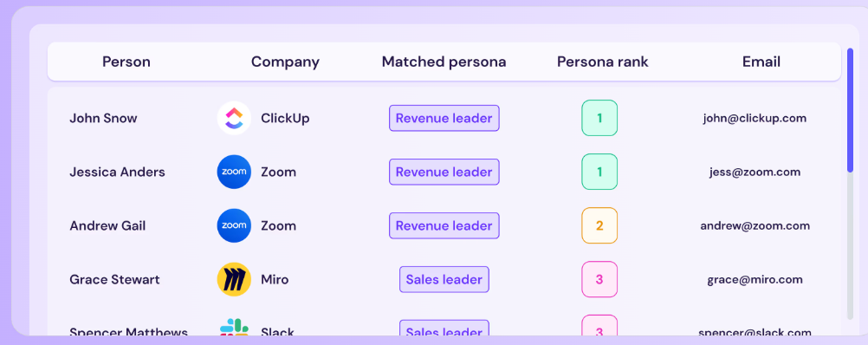Click the Miro company logo icon
This screenshot has width=868, height=345.
coord(234,279)
